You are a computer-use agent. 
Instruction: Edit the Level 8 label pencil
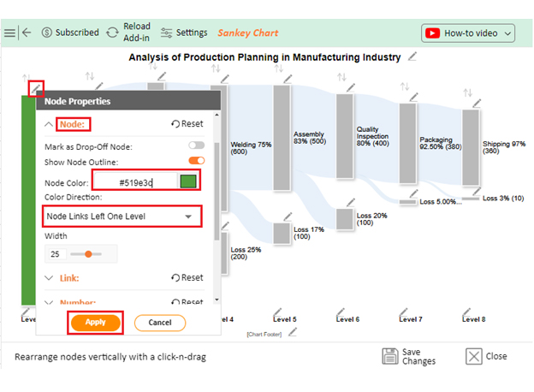click(466, 312)
